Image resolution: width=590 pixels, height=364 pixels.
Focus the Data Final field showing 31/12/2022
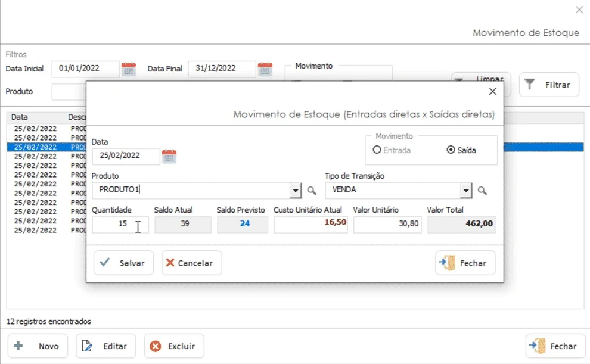tap(222, 69)
